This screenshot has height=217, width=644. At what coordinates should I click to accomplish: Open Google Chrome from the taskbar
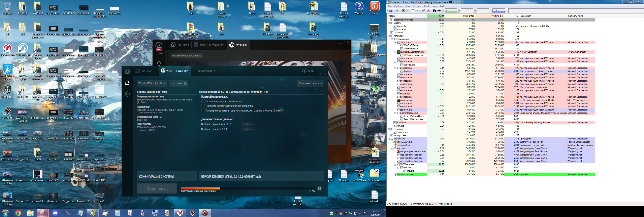(x=18, y=213)
